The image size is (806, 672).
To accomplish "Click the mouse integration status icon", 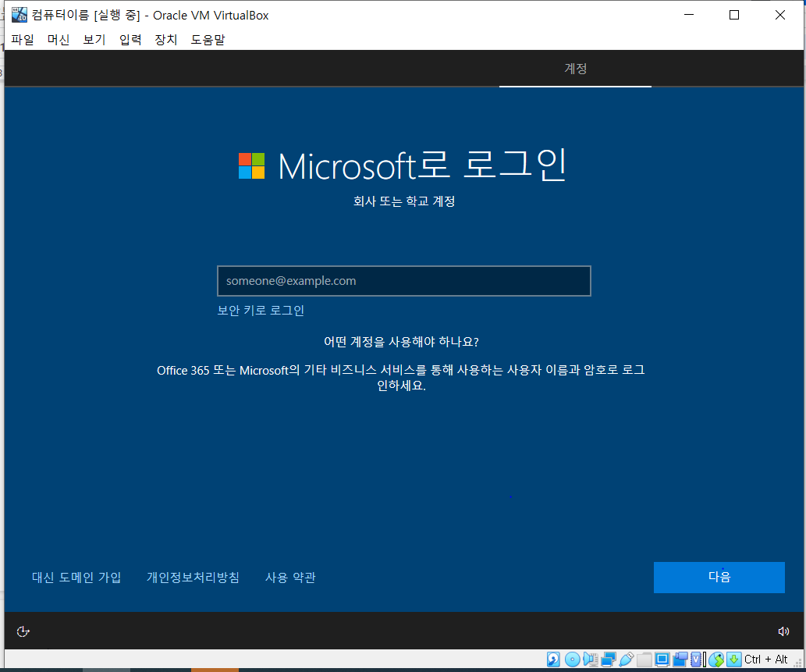I will (x=716, y=660).
